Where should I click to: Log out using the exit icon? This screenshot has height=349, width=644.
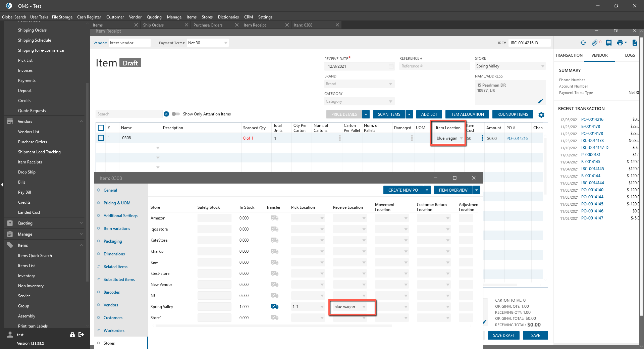tap(81, 335)
